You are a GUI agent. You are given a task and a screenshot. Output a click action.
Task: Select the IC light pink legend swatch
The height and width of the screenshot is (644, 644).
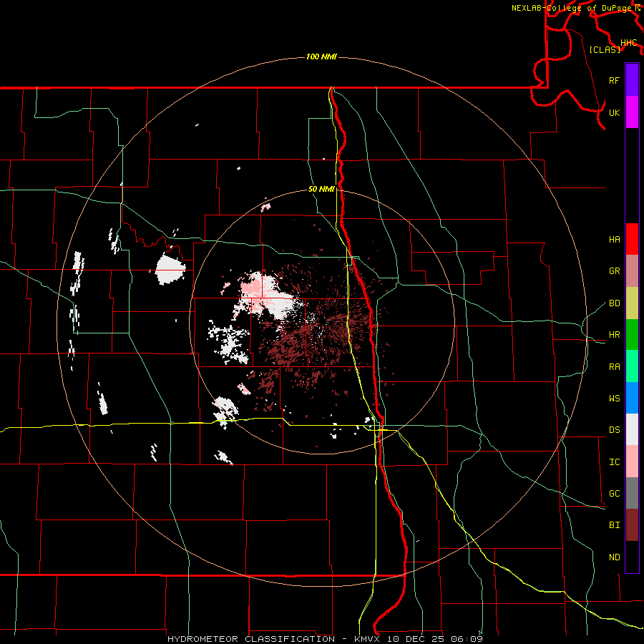coord(632,462)
